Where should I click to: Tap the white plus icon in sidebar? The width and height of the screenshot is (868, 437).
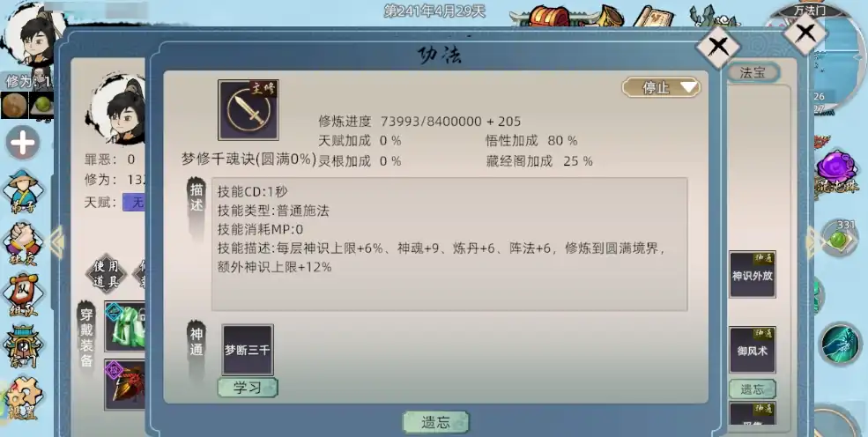[x=23, y=144]
